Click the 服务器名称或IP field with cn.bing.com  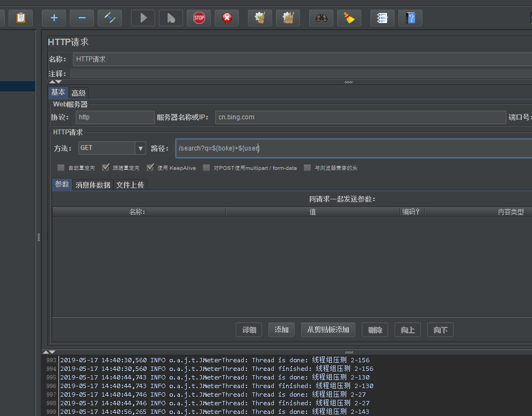click(360, 117)
